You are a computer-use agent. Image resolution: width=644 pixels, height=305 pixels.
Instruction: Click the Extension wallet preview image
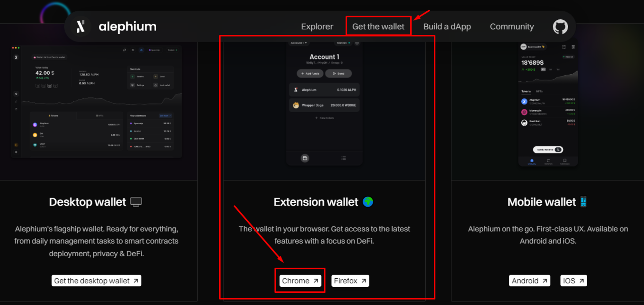324,103
